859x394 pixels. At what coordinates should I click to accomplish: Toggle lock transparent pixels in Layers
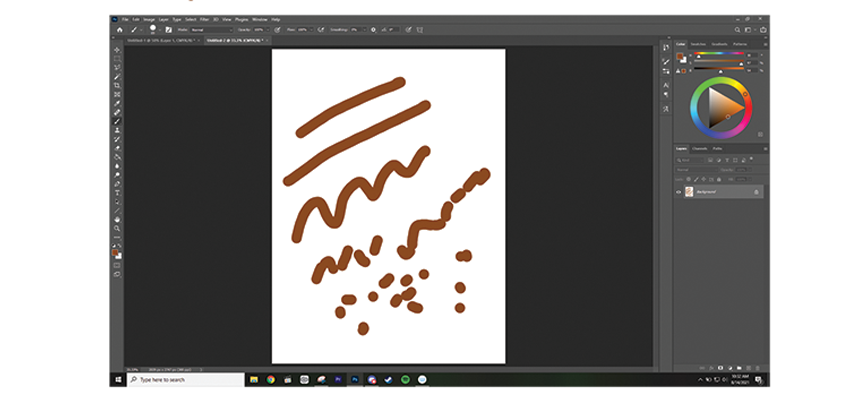(689, 179)
